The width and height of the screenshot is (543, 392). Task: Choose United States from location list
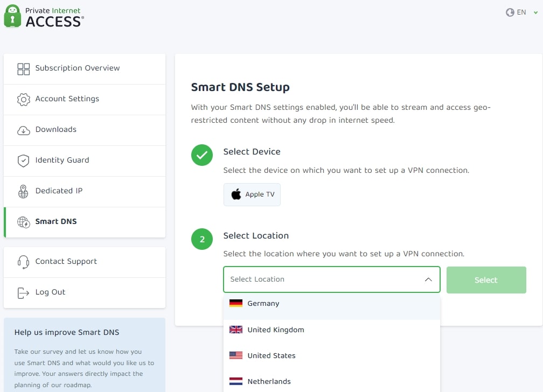point(332,355)
